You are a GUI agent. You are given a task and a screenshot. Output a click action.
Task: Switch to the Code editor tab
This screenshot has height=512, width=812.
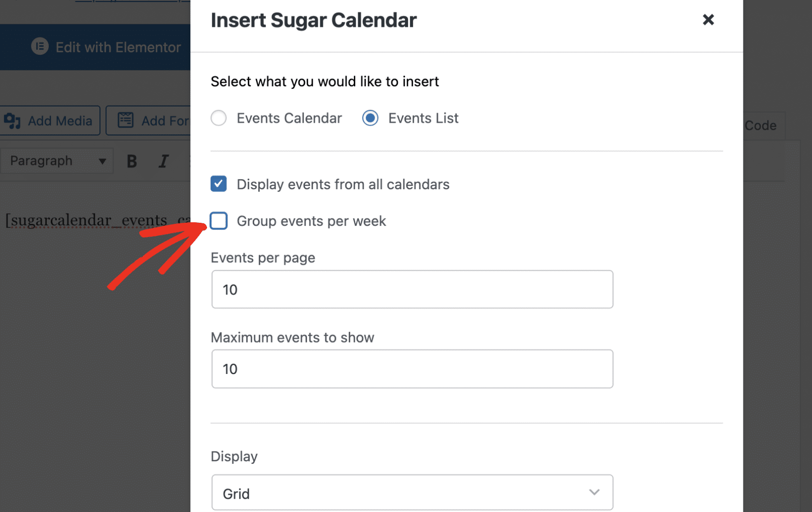click(760, 126)
